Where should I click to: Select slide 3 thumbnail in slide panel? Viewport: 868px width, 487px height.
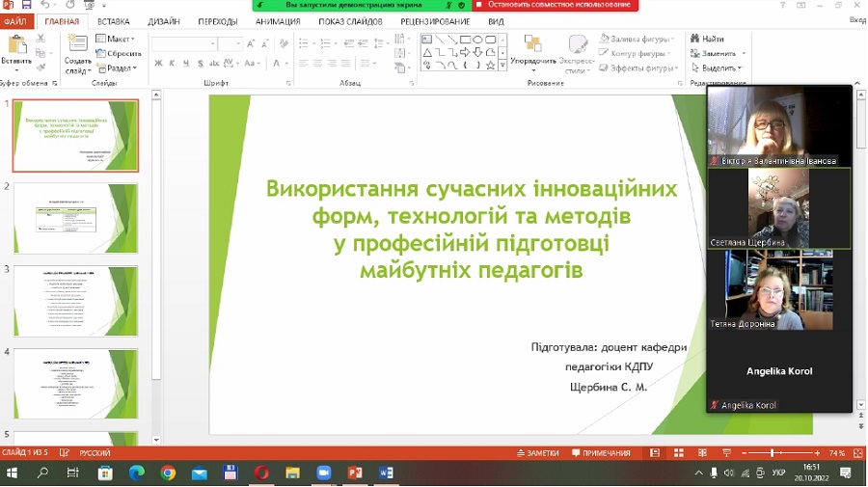[x=75, y=301]
